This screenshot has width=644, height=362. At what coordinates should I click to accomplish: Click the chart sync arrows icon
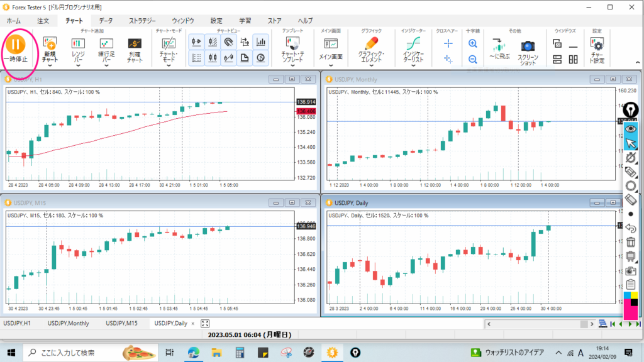coord(245,42)
